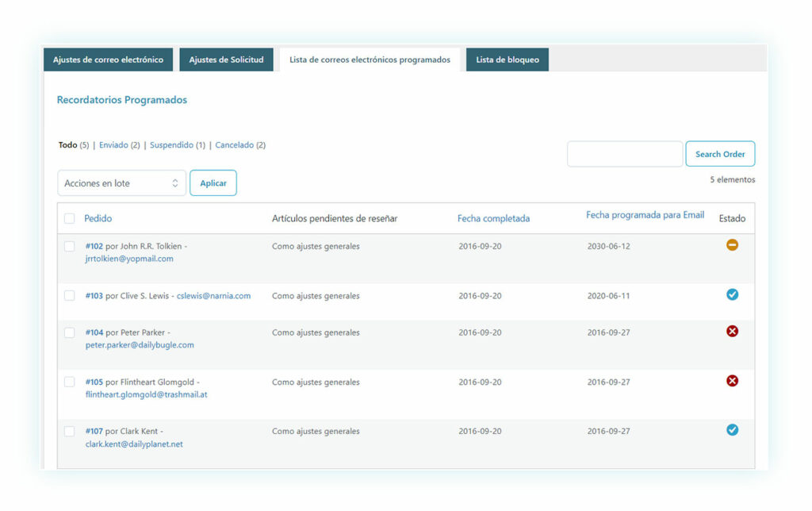Viewport: 812px width, 511px height.
Task: Open order #105 link
Action: [x=94, y=382]
